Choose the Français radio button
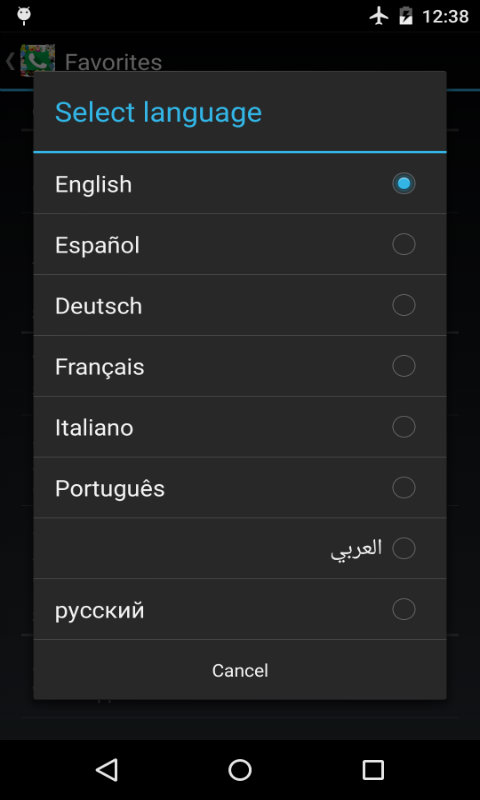The width and height of the screenshot is (480, 800). point(403,366)
